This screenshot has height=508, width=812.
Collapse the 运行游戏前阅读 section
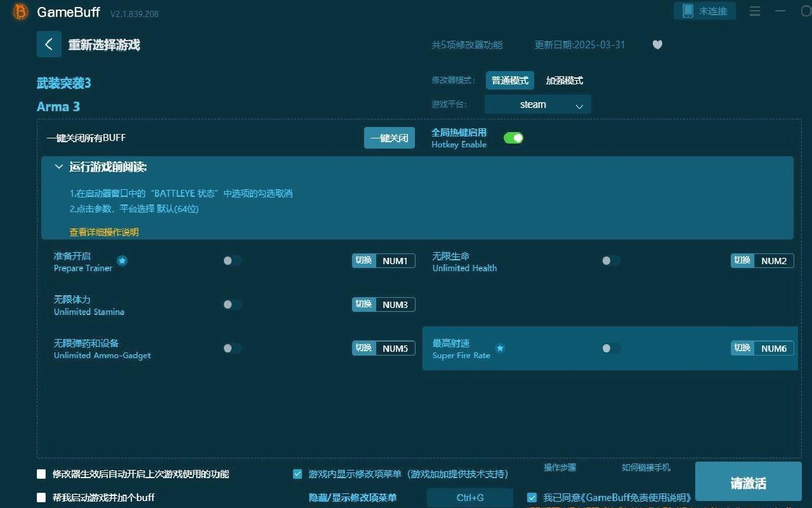pyautogui.click(x=59, y=167)
